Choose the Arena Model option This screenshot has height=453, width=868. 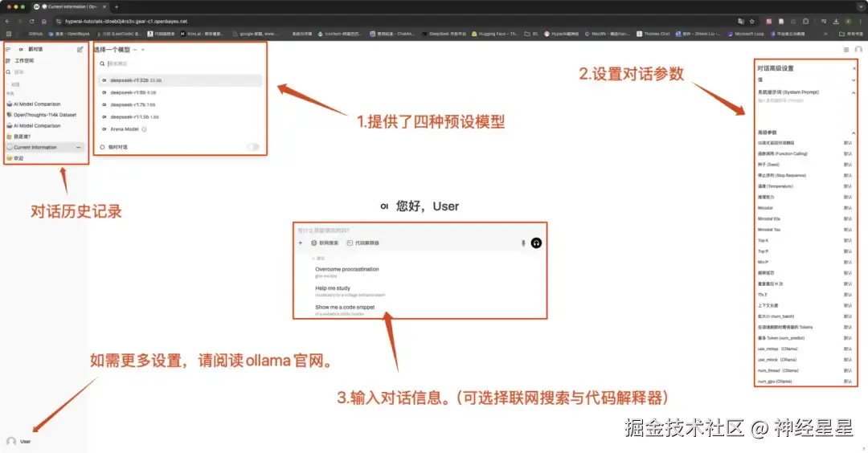(x=180, y=129)
